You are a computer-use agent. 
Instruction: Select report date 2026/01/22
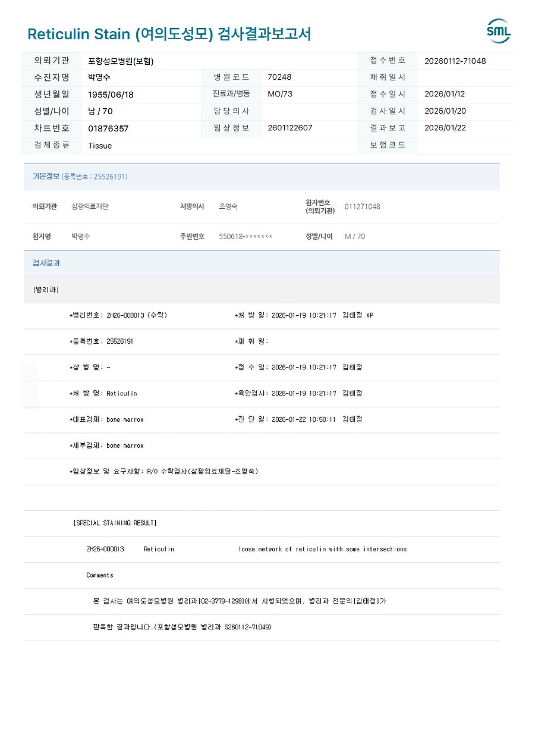coord(445,128)
